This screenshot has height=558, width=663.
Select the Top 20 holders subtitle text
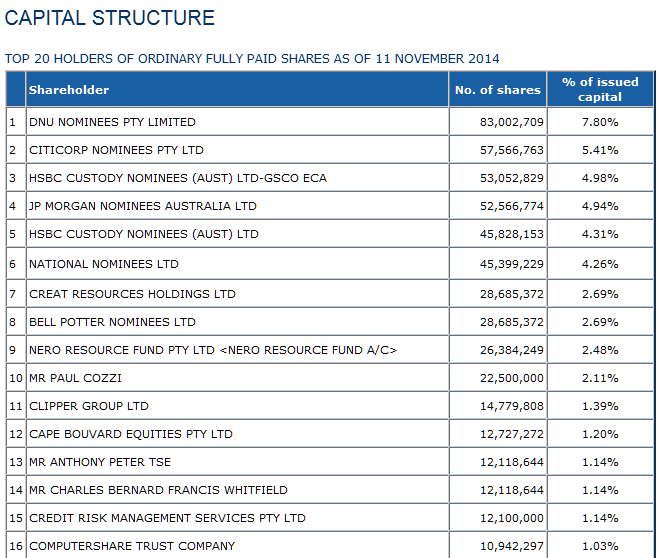(x=252, y=58)
